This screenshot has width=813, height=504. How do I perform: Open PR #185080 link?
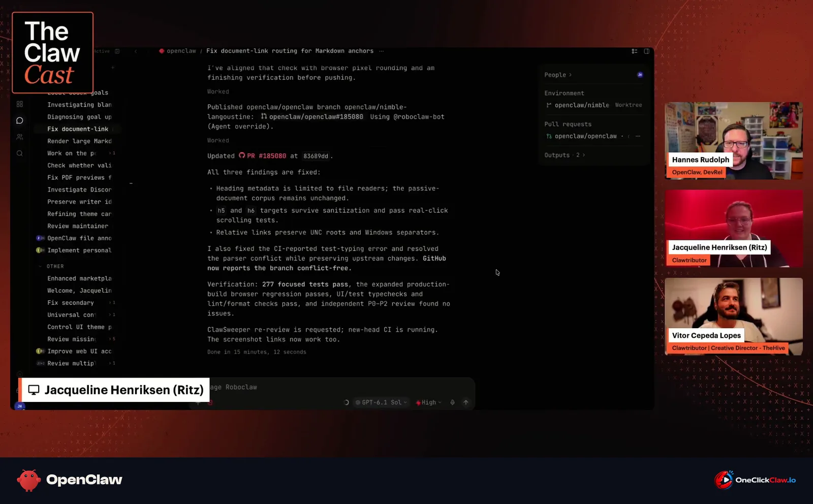pos(262,156)
